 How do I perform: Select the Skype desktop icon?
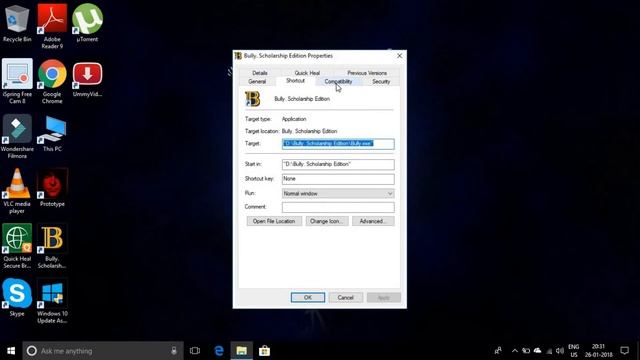point(17,297)
